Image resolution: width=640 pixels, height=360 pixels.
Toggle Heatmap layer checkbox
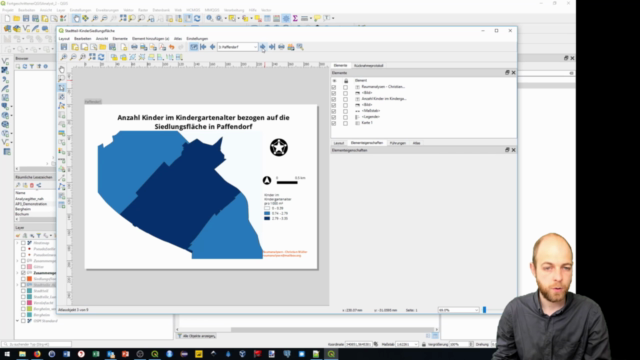point(23,243)
